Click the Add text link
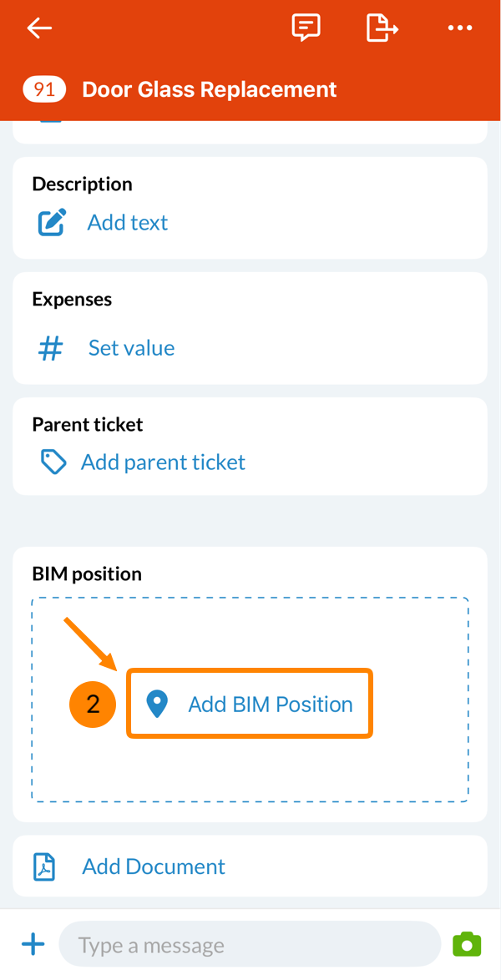The height and width of the screenshot is (980, 501). [128, 223]
